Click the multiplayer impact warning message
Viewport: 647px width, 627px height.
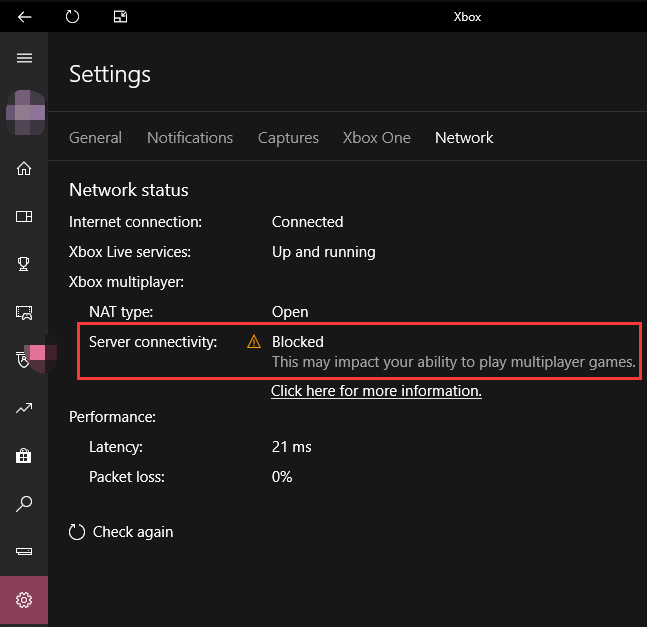(x=453, y=362)
